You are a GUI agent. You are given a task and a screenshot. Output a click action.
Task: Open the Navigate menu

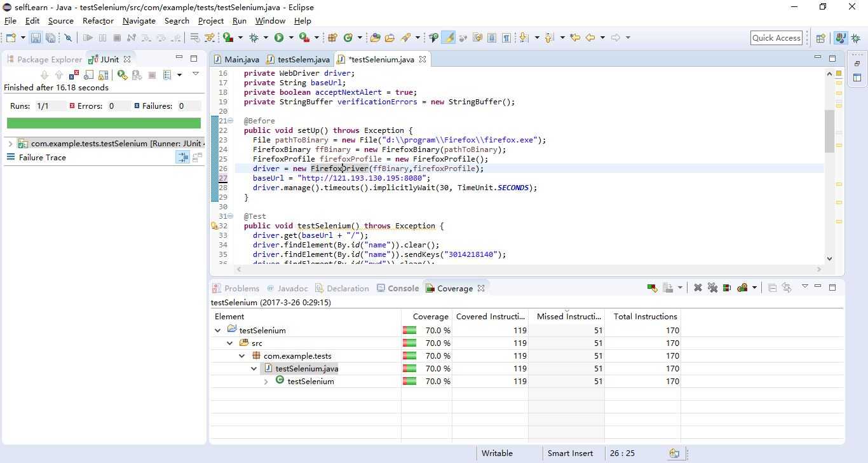pos(139,20)
